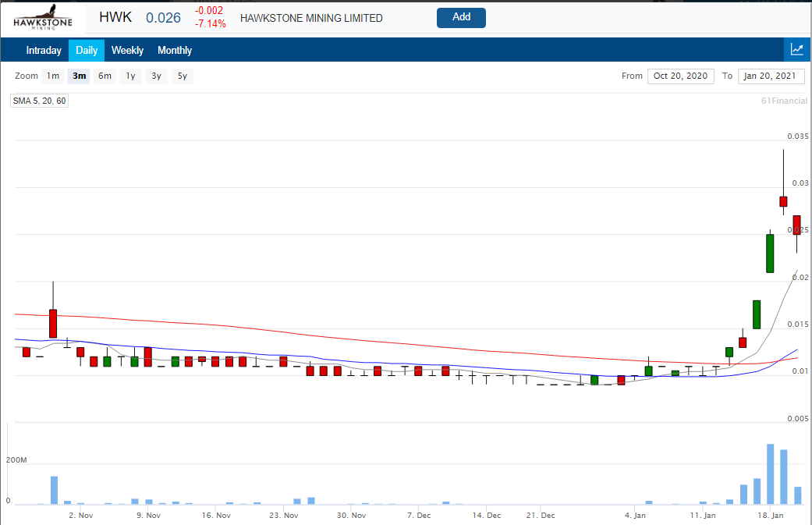Switch to the Intraday tab
Viewport: 812px width, 525px height.
44,50
